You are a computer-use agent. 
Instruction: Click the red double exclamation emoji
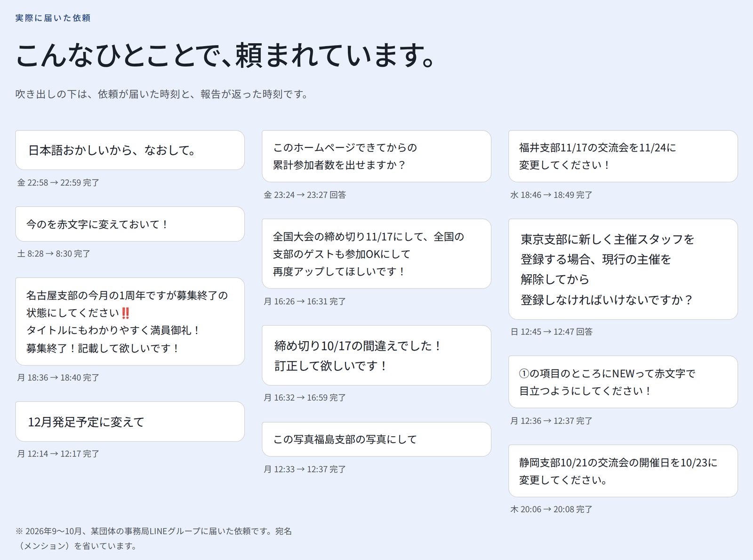pyautogui.click(x=125, y=313)
